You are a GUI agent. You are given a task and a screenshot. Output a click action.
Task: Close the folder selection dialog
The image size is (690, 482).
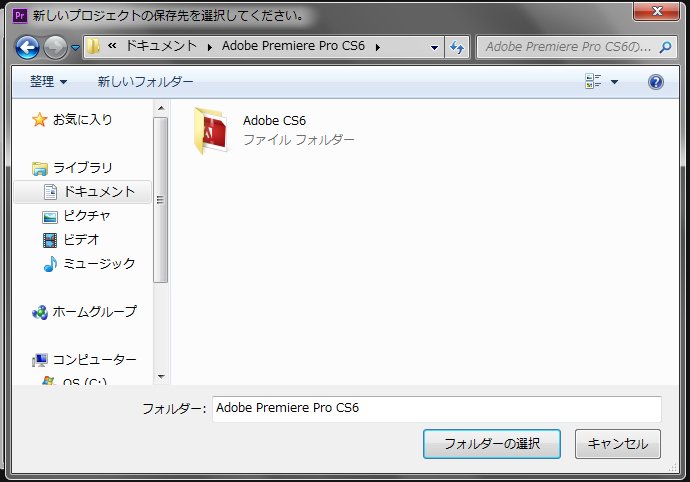pos(657,11)
